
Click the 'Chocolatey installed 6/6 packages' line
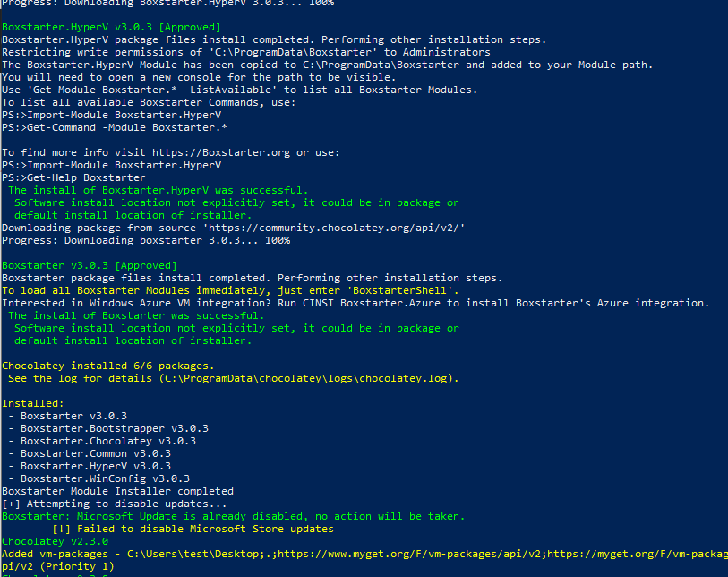pos(107,366)
